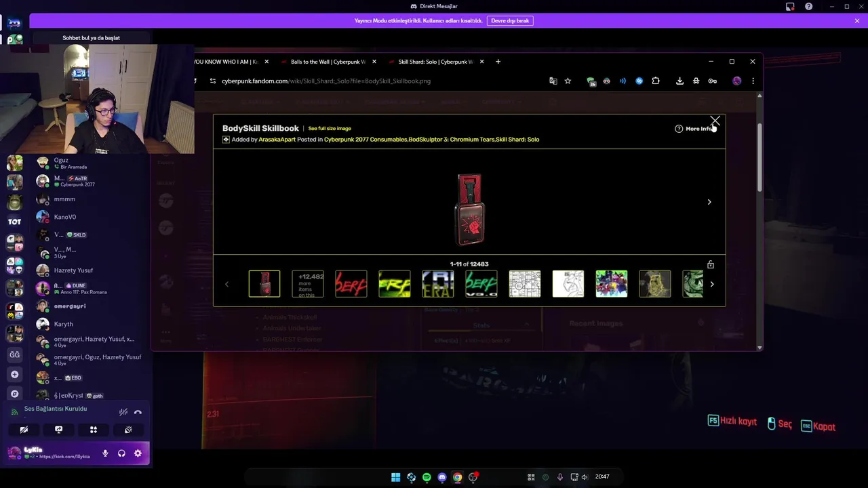Switch to 'YOU KNOW WHO I AM' tab
Viewport: 868px width, 488px height.
pos(226,62)
